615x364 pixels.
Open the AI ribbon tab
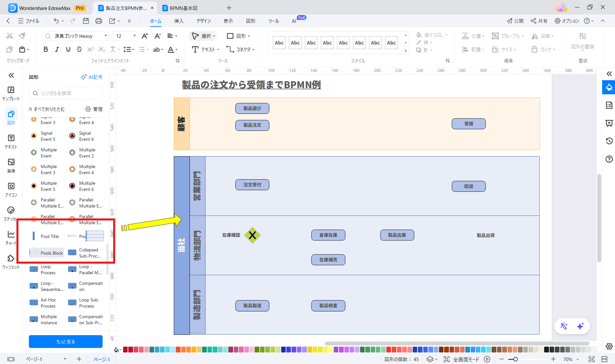[294, 21]
